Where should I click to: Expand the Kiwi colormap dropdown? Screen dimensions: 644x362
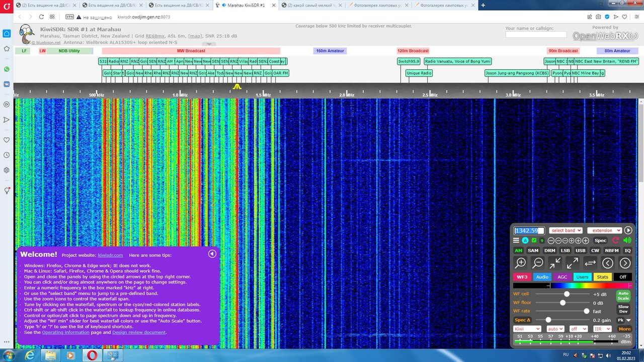pyautogui.click(x=527, y=329)
